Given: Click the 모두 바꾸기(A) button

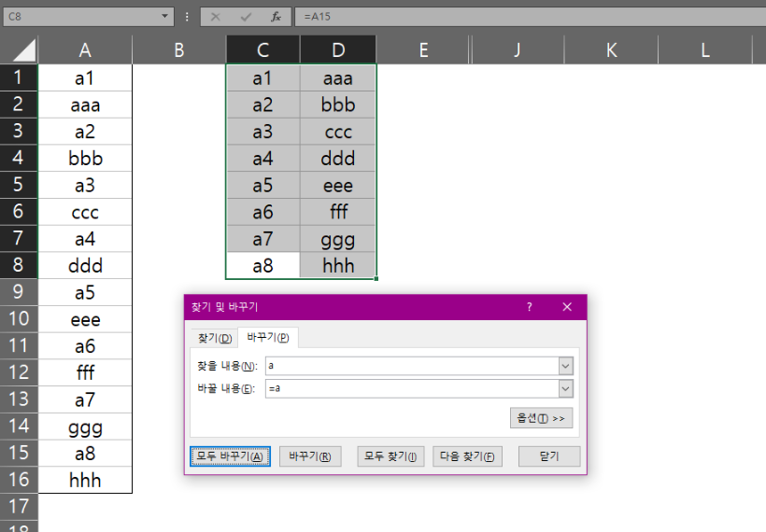Looking at the screenshot, I should click(x=230, y=456).
